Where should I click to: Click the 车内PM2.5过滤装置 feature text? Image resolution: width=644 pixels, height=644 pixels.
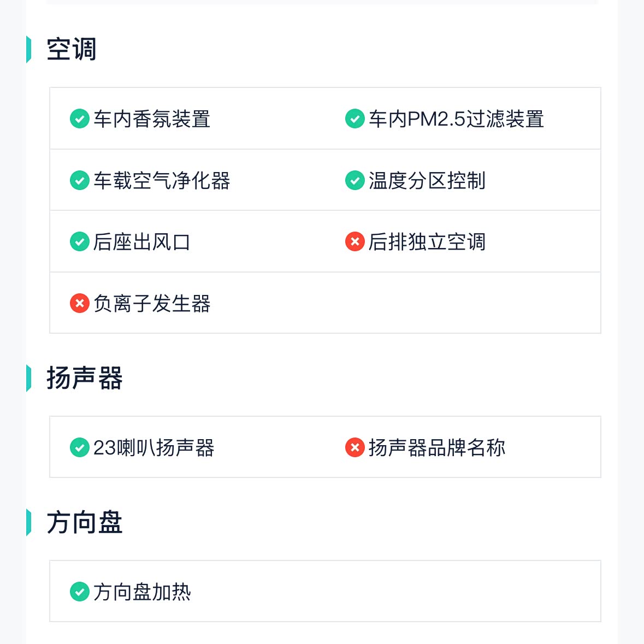456,119
